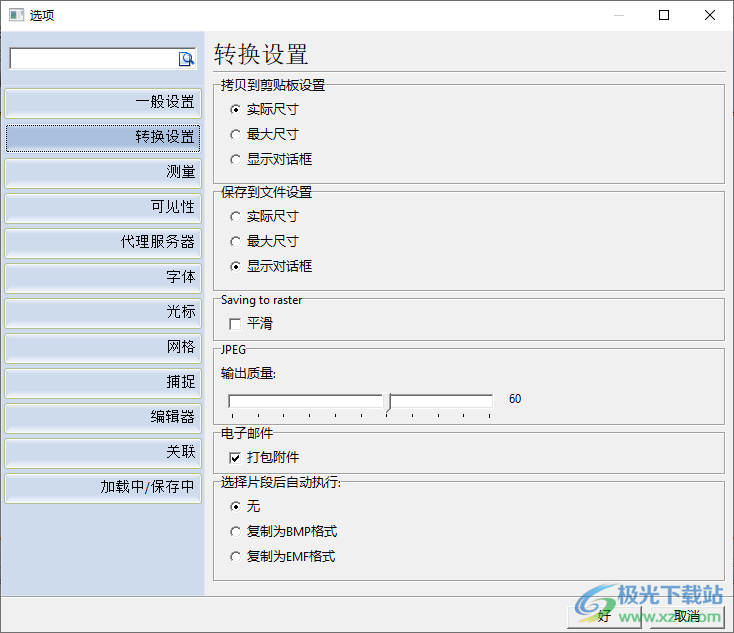Click the JPEG 输出质量 slider thumb
The image size is (734, 633).
coord(387,402)
